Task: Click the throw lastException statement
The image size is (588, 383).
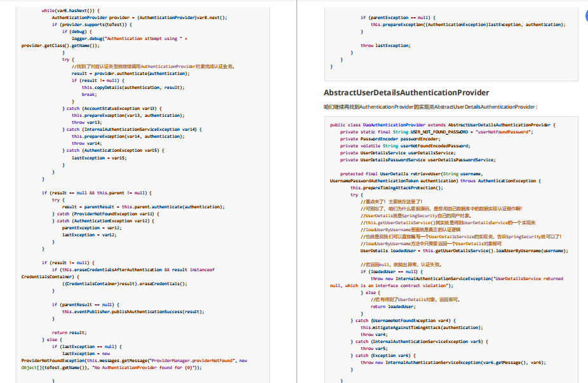Action: pos(385,45)
